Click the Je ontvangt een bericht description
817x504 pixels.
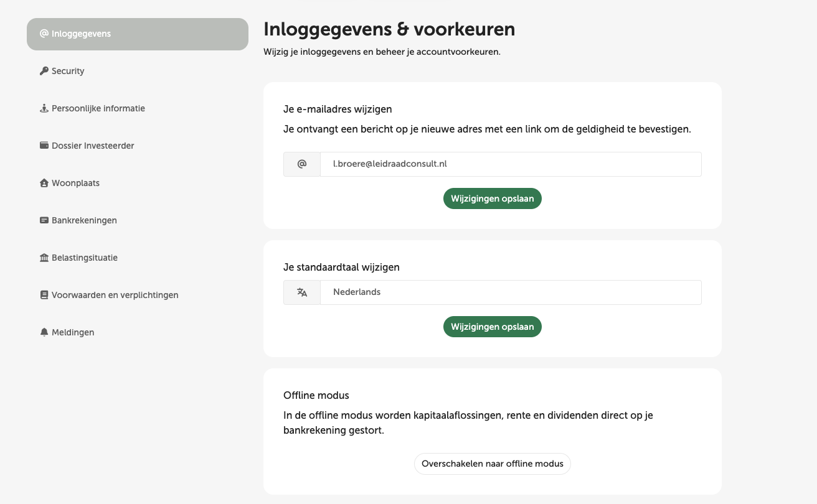tap(487, 129)
